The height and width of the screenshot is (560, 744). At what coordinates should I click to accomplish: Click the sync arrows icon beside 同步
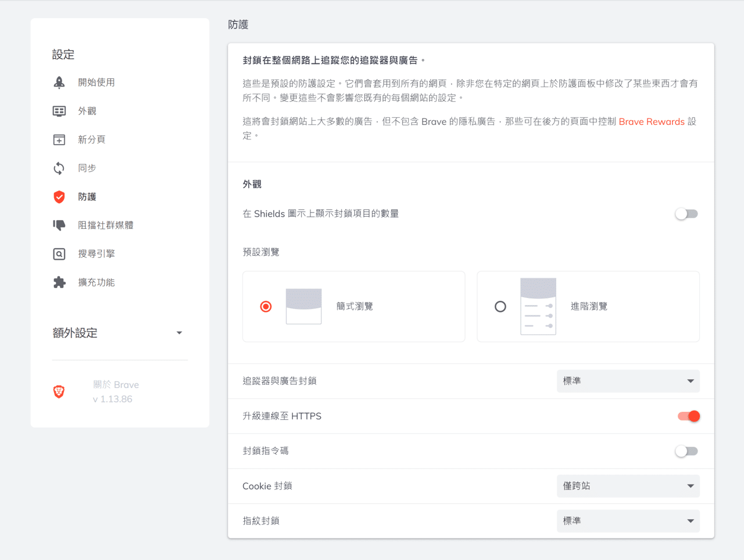[x=59, y=168]
